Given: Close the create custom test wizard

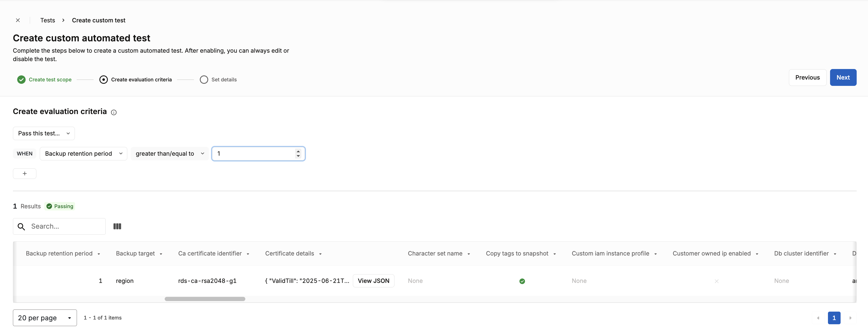Looking at the screenshot, I should click(18, 20).
